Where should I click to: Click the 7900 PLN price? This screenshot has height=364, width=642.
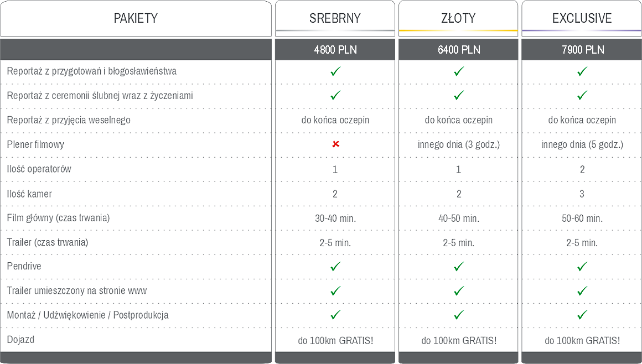click(x=582, y=50)
